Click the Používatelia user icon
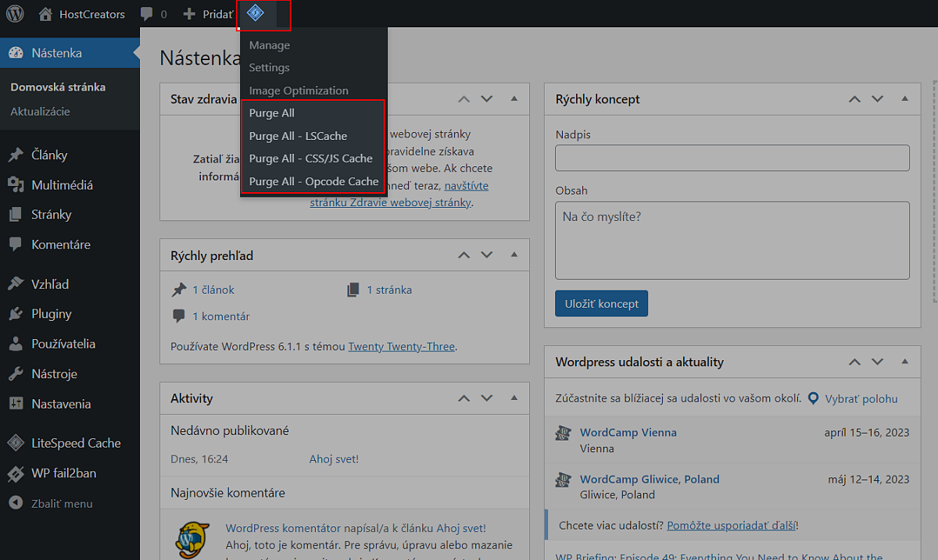The width and height of the screenshot is (938, 560). [x=16, y=344]
